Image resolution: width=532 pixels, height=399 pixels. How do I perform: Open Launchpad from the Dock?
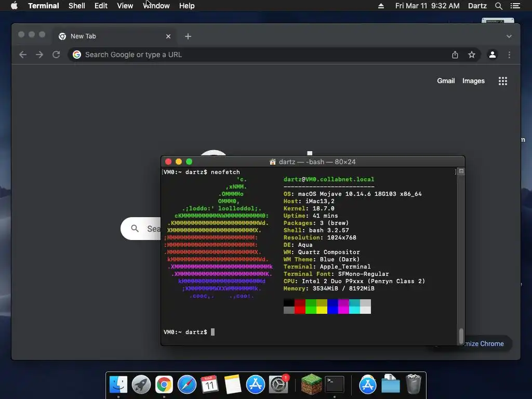click(141, 384)
